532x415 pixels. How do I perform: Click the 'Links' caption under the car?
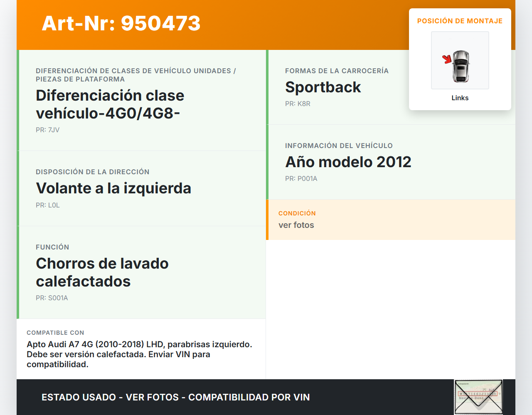[460, 98]
